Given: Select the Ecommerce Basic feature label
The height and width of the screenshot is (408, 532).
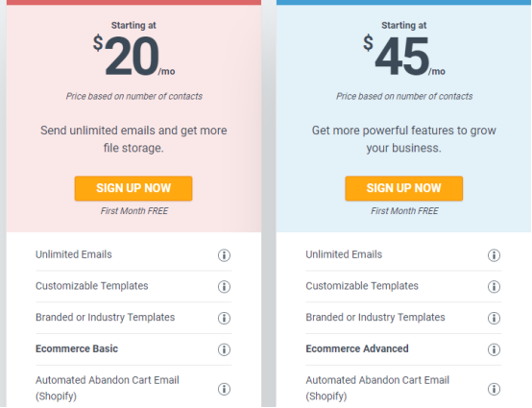Looking at the screenshot, I should point(77,348).
